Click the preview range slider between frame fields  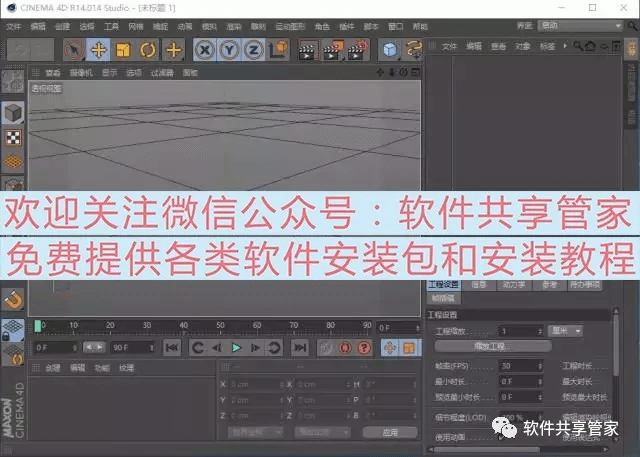[x=94, y=347]
